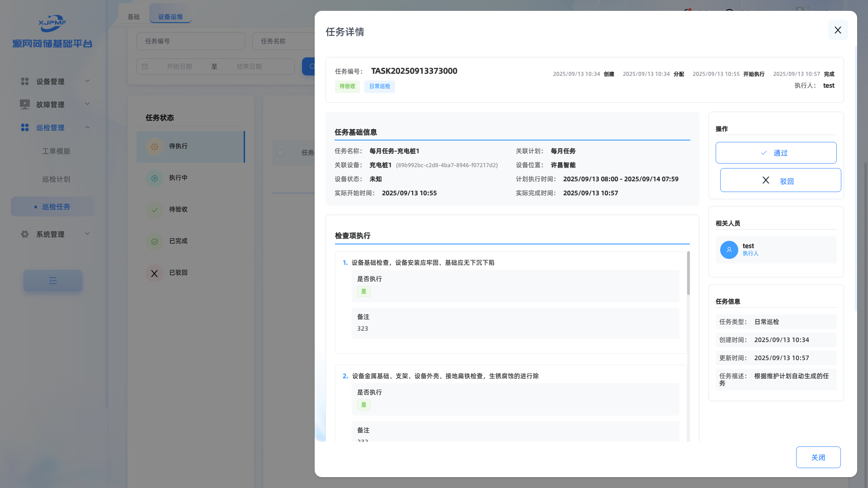Switch to the 基础 tab

pos(133,17)
